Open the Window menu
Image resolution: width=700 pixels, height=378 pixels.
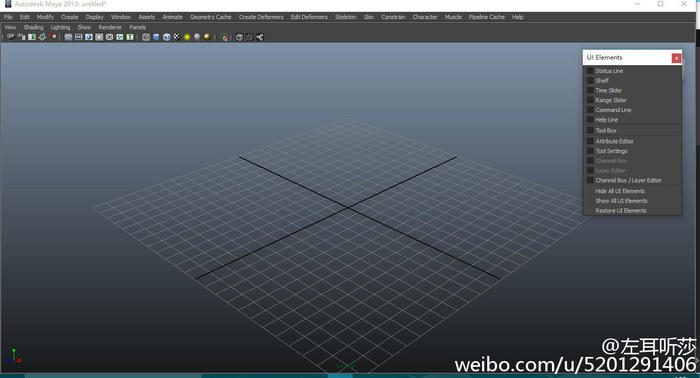tap(121, 17)
